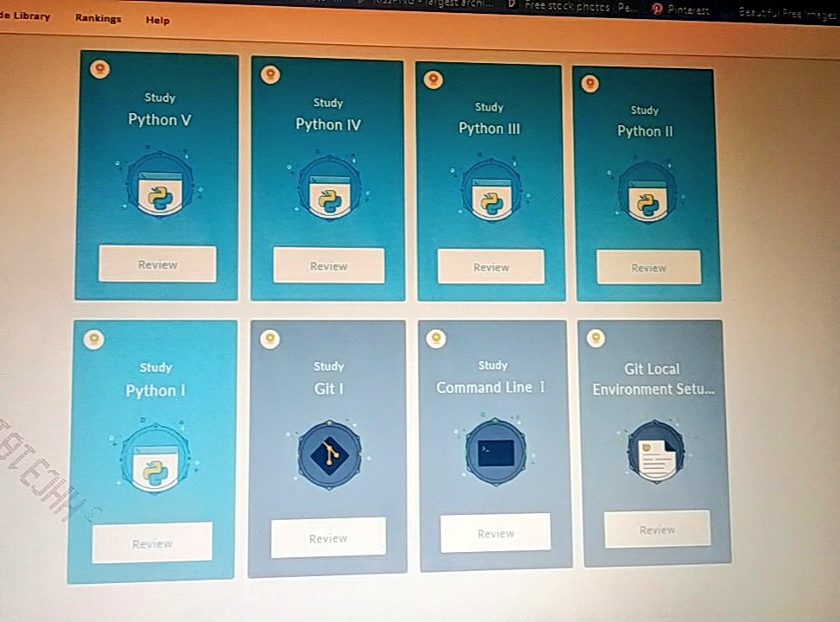Click Review button on Python I card
Viewport: 840px width, 622px height.
(x=152, y=543)
